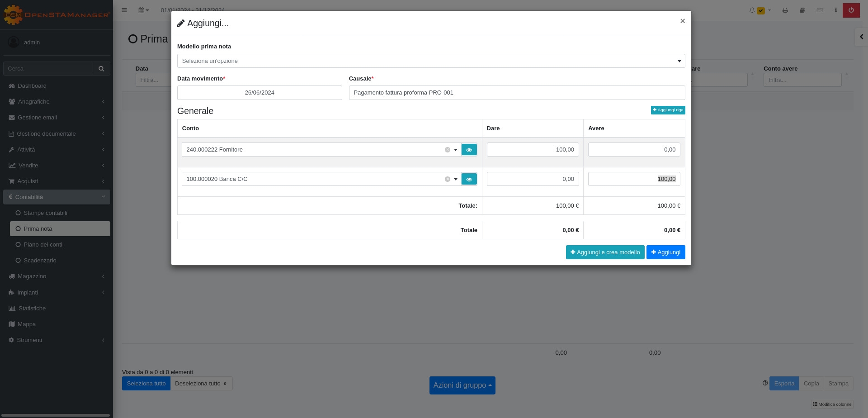The height and width of the screenshot is (418, 868).
Task: Click the blue Aggiungi submit button
Action: pyautogui.click(x=665, y=252)
